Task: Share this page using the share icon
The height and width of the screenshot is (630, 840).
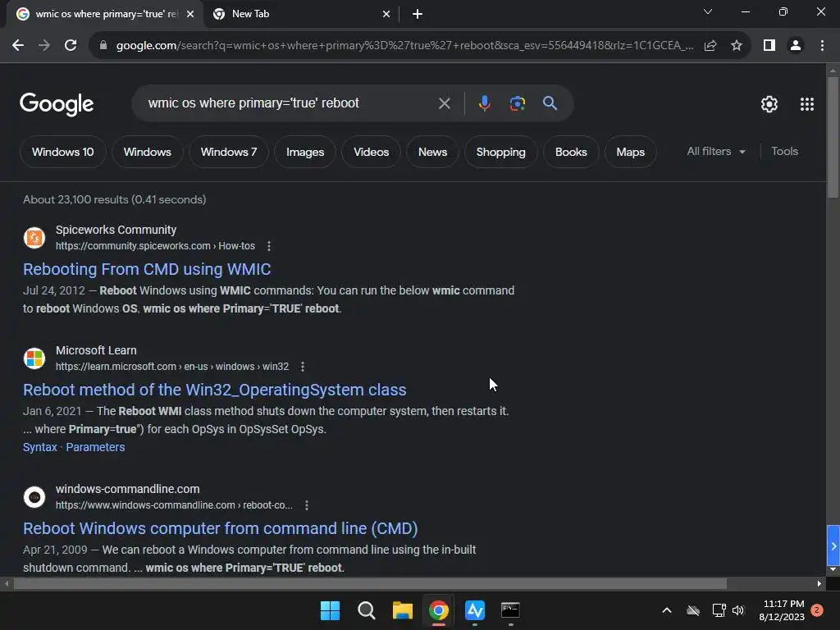Action: [710, 46]
